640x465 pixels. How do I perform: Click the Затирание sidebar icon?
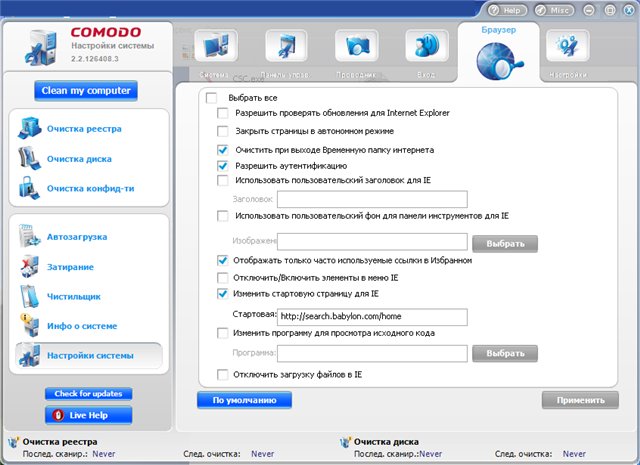tap(29, 267)
